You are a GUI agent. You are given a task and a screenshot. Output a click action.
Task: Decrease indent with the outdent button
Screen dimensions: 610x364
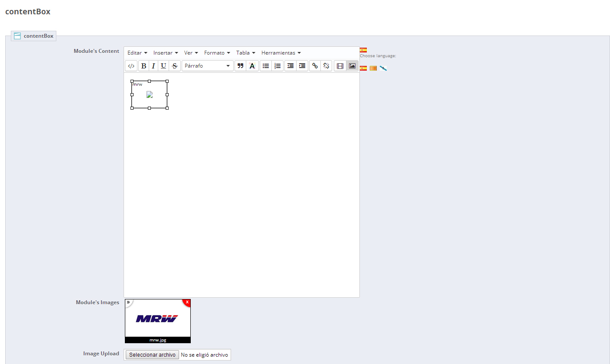point(290,66)
